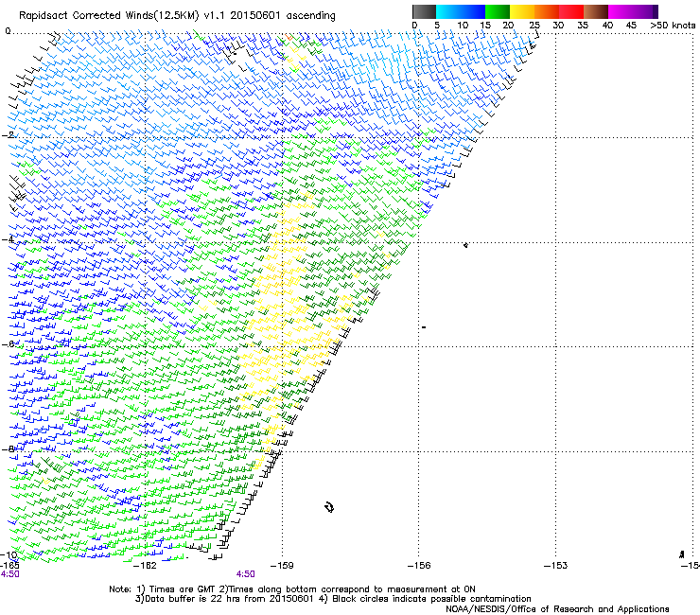Click the 'Note: 1) Times are GMT' footnote line
This screenshot has height=615, width=700.
(x=292, y=589)
